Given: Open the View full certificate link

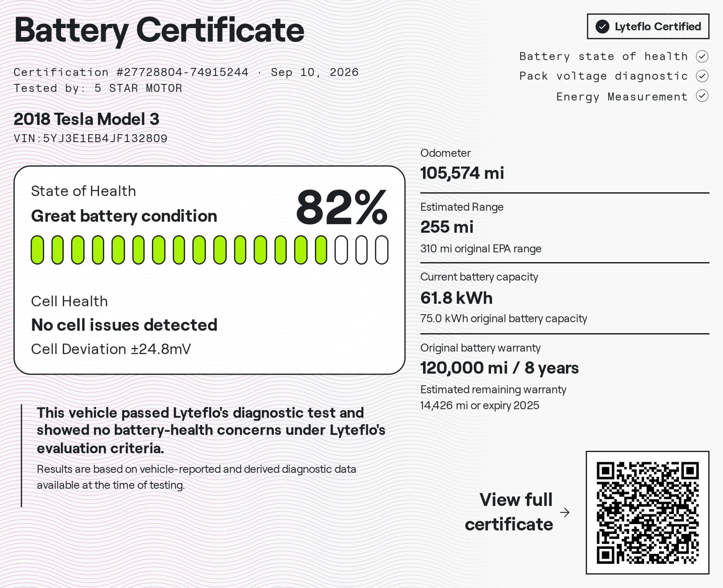Looking at the screenshot, I should [509, 512].
